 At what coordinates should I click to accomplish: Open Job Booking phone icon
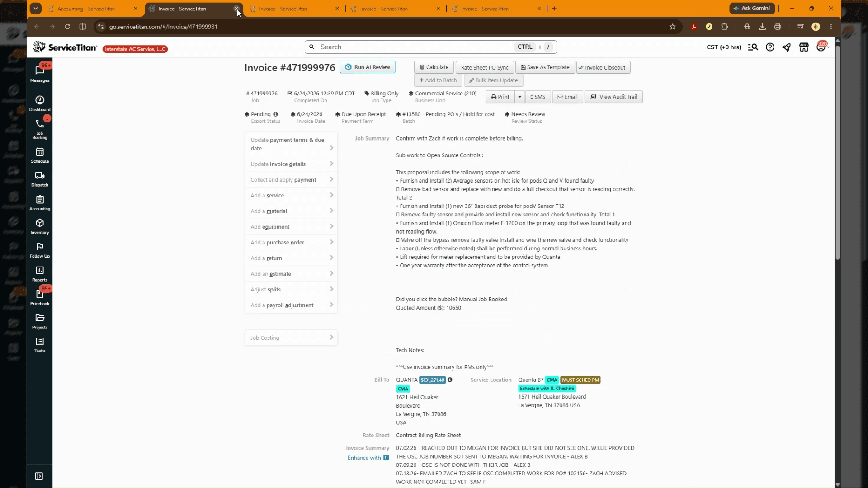(40, 129)
